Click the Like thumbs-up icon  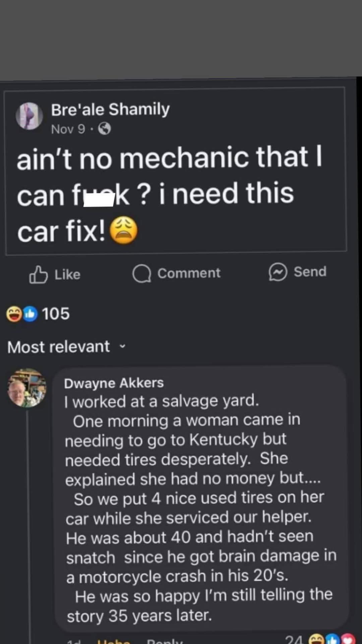39,274
